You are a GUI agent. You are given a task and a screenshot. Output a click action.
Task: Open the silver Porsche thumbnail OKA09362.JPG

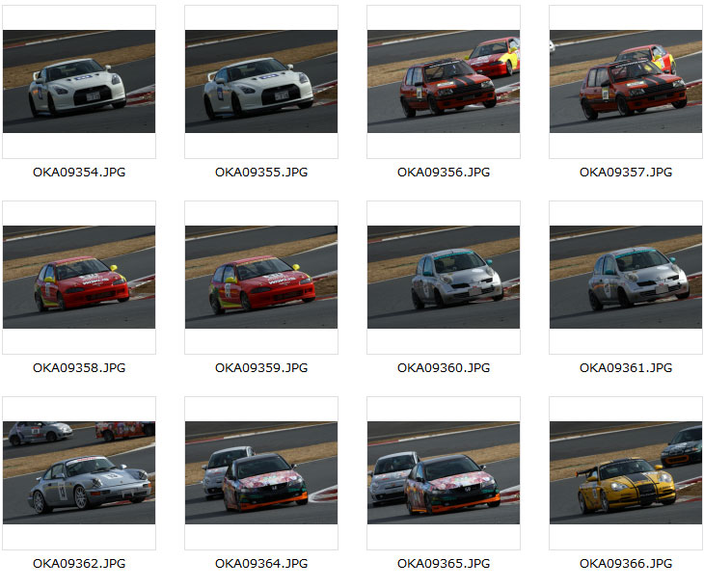[79, 472]
